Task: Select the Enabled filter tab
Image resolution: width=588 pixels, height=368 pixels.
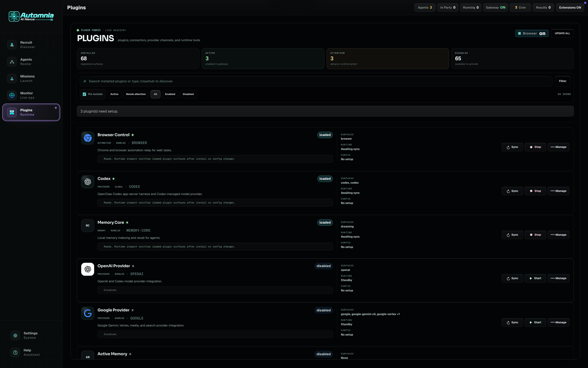Action: [x=170, y=94]
